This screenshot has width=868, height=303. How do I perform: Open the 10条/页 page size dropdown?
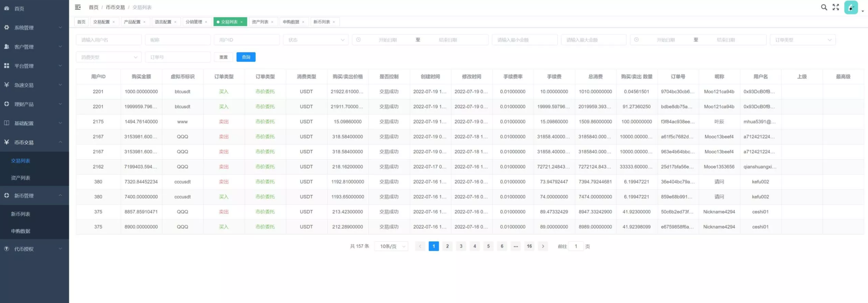click(391, 246)
